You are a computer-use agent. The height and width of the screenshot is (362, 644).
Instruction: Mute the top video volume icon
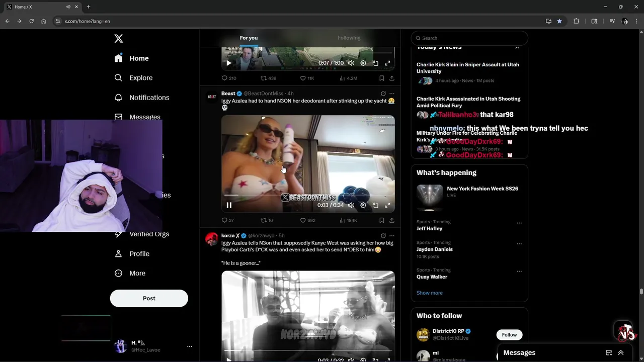[351, 63]
